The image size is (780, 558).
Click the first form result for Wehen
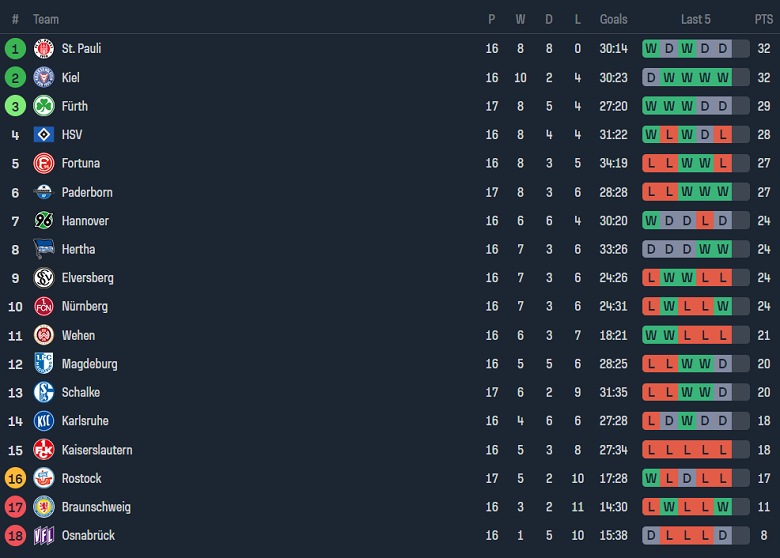pyautogui.click(x=651, y=335)
